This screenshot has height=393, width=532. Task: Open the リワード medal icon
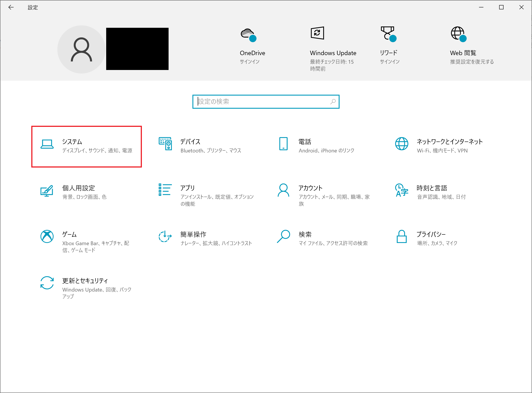coord(388,34)
